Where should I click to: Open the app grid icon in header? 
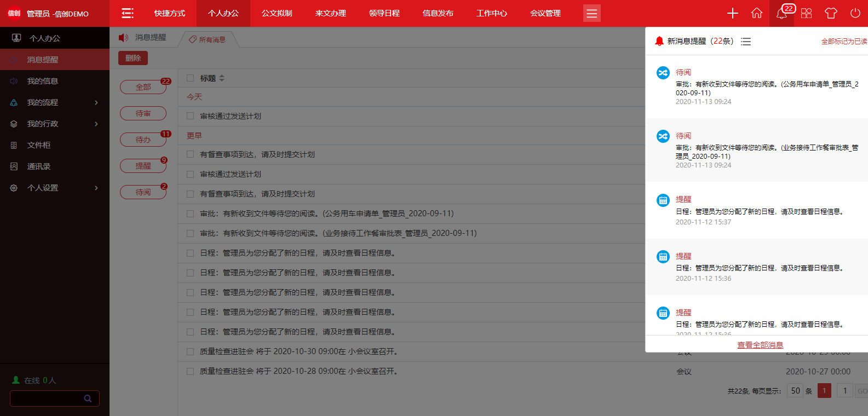point(806,13)
